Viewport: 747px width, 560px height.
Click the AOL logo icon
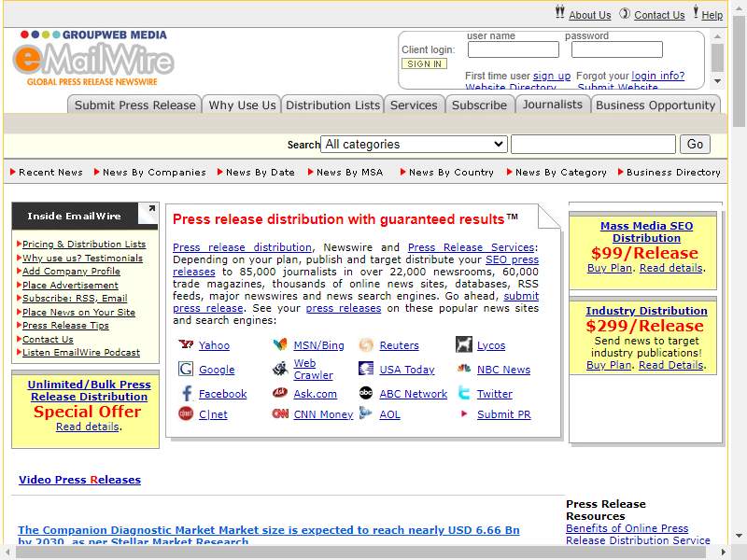point(365,413)
